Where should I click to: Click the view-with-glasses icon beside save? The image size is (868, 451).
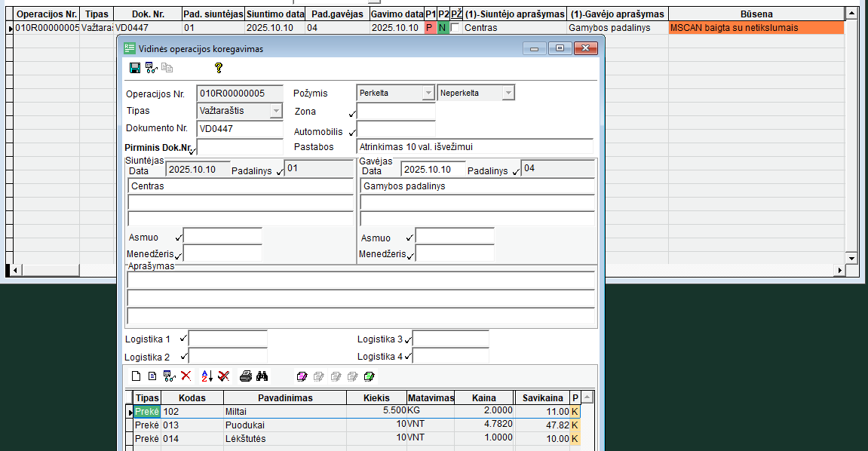(x=151, y=68)
